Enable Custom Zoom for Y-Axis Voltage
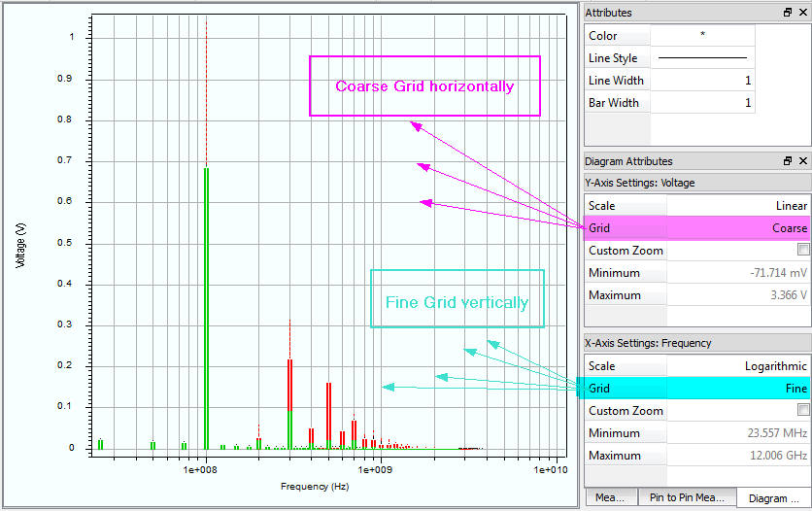The image size is (812, 511). tap(802, 251)
